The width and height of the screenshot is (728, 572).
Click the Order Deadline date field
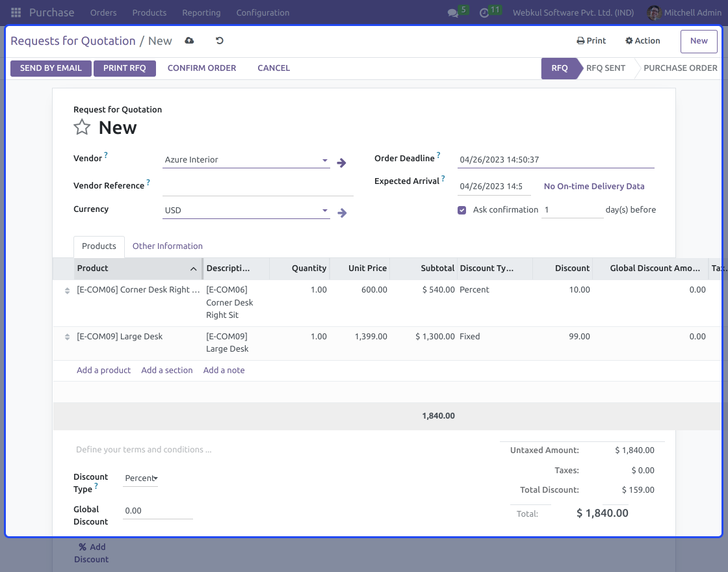[556, 160]
